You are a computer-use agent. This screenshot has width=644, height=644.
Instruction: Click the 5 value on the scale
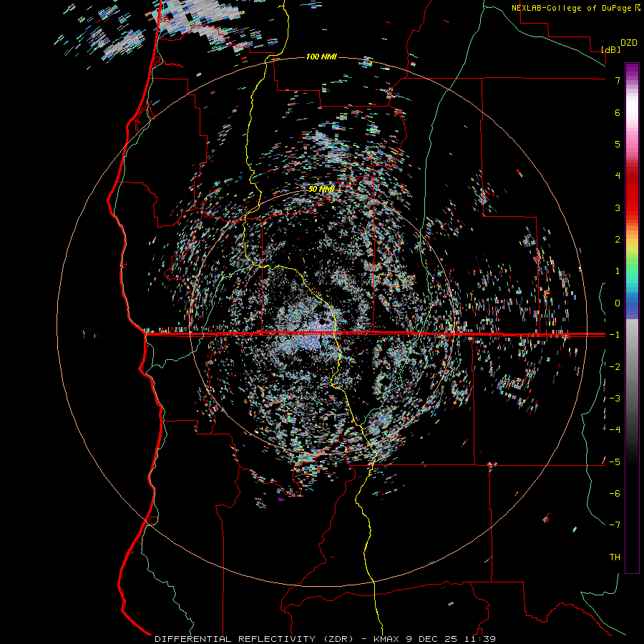point(618,144)
